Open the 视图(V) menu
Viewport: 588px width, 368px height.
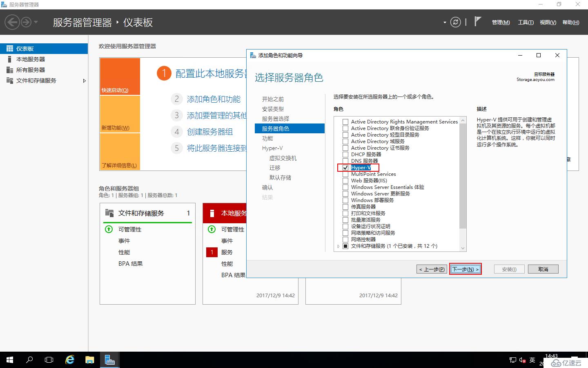(548, 22)
